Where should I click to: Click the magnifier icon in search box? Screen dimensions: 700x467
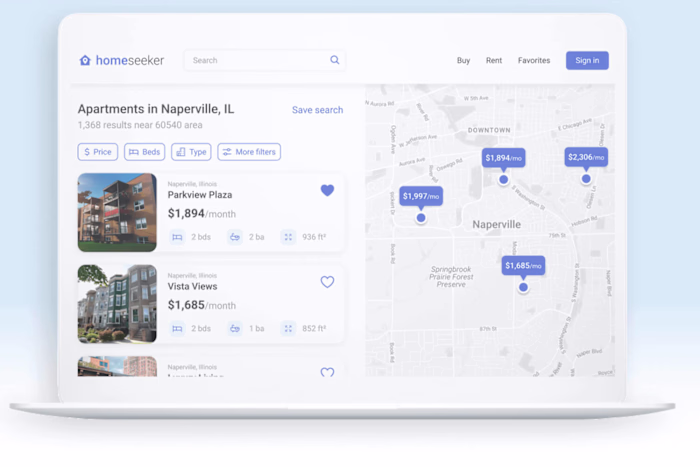334,60
